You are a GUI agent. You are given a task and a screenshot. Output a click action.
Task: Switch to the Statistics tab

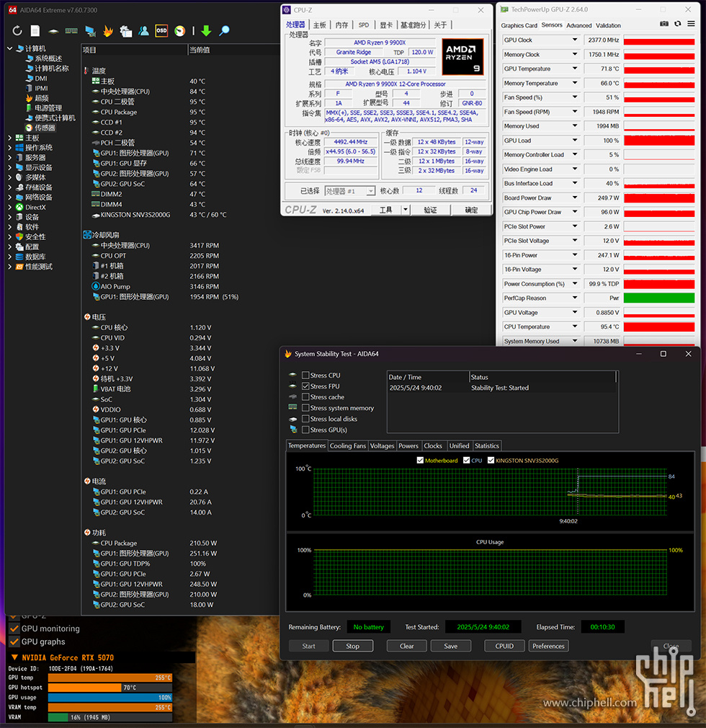486,445
